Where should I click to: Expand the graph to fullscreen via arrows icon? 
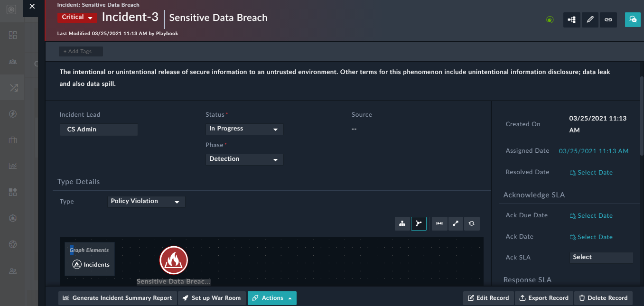coord(456,223)
